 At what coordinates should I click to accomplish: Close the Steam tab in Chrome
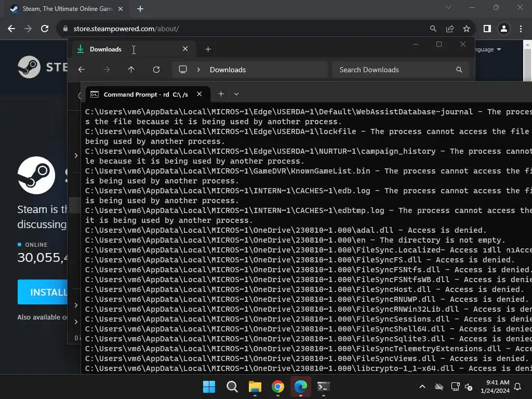pos(121,9)
